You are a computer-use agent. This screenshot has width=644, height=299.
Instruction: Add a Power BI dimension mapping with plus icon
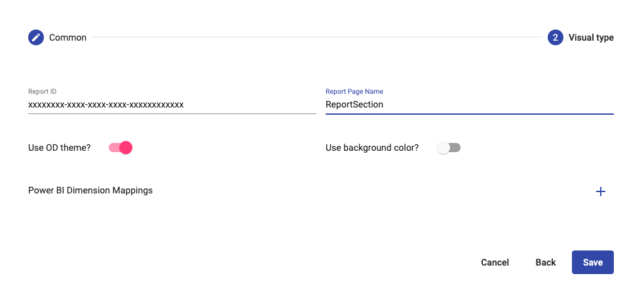coord(601,191)
